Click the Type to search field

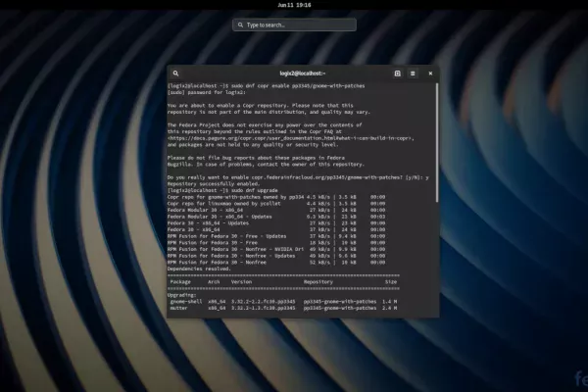(x=294, y=25)
